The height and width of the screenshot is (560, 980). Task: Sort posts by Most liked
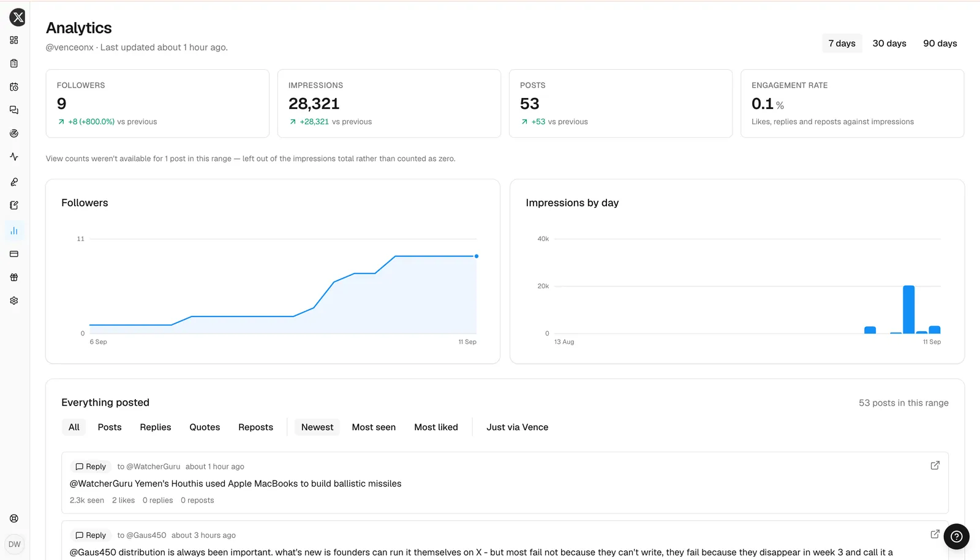[436, 427]
